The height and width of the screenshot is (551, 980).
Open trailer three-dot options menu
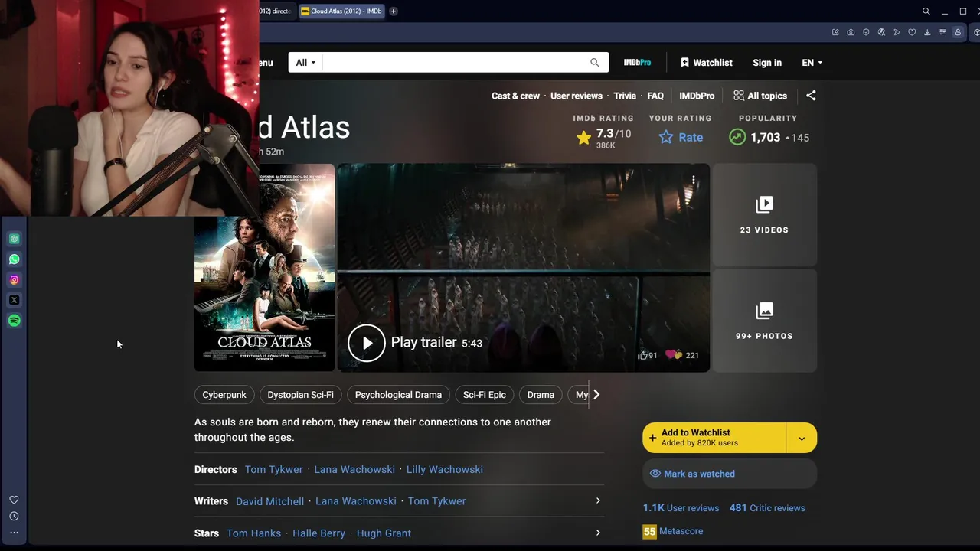694,180
